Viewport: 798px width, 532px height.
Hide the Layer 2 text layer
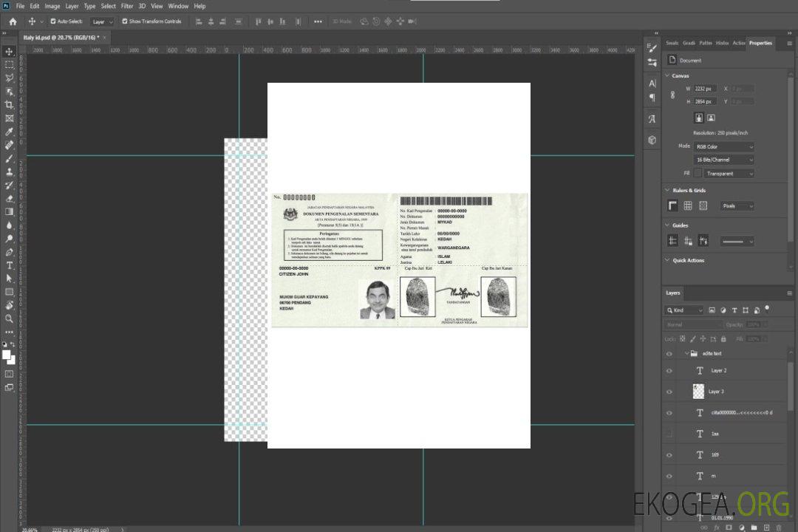[x=669, y=371]
